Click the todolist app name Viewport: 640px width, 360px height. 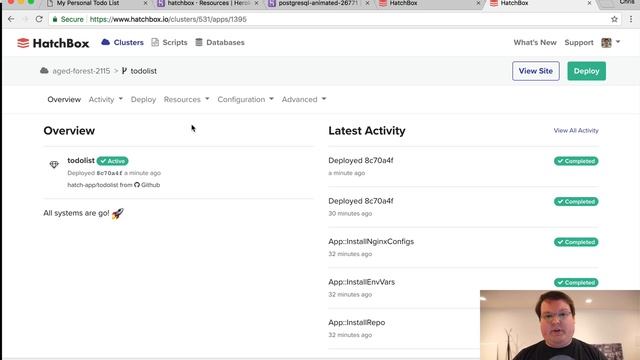[x=81, y=161]
